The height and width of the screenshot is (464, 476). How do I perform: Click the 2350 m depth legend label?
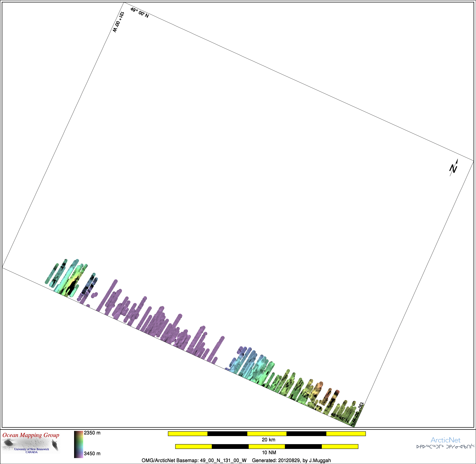92,433
